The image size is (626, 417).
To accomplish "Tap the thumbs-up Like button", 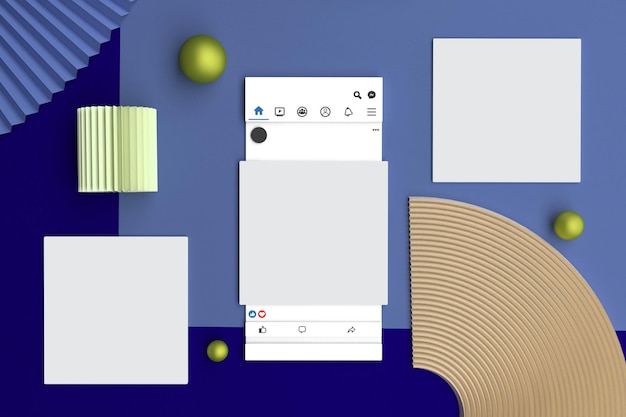I will (262, 330).
